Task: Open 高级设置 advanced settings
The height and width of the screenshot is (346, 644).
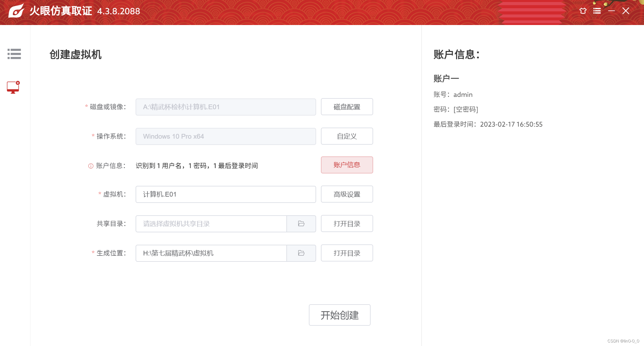Action: tap(347, 194)
